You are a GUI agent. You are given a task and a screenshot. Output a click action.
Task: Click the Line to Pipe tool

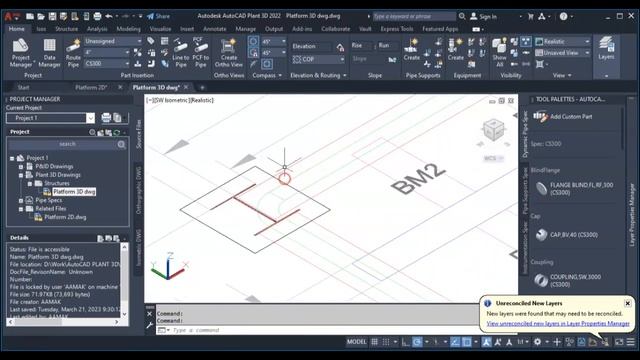point(180,53)
